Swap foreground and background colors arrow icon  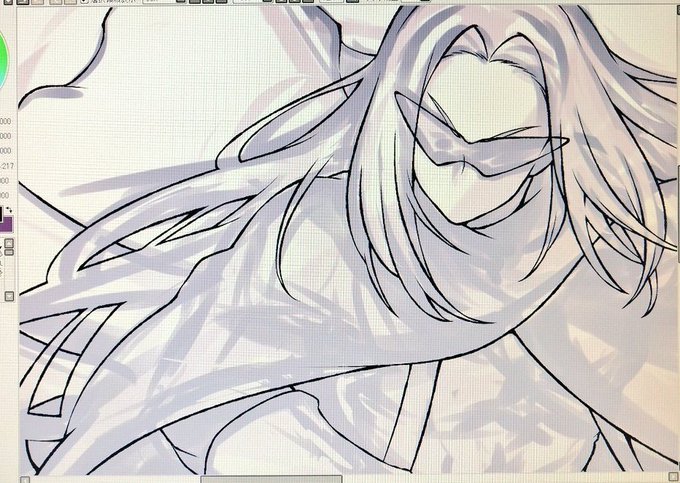10,210
